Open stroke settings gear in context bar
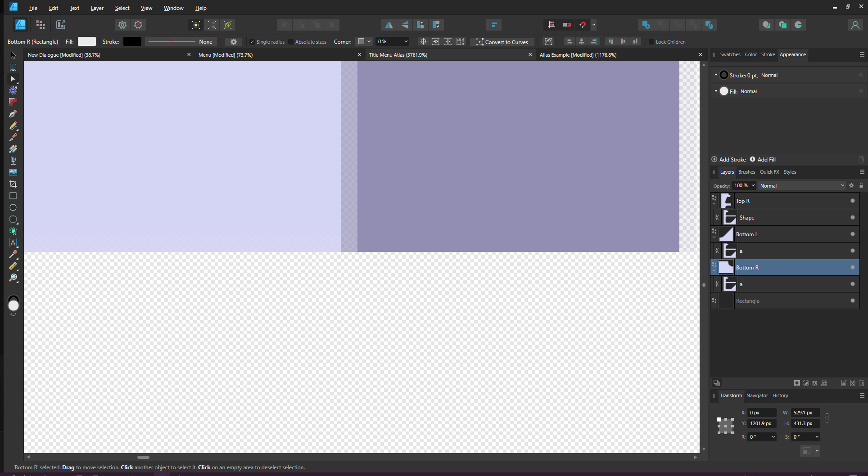The height and width of the screenshot is (476, 868). [x=233, y=41]
